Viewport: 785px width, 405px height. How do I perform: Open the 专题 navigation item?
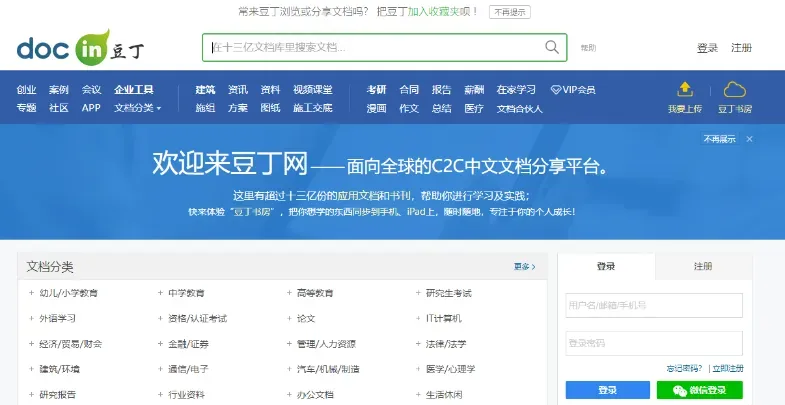click(26, 108)
